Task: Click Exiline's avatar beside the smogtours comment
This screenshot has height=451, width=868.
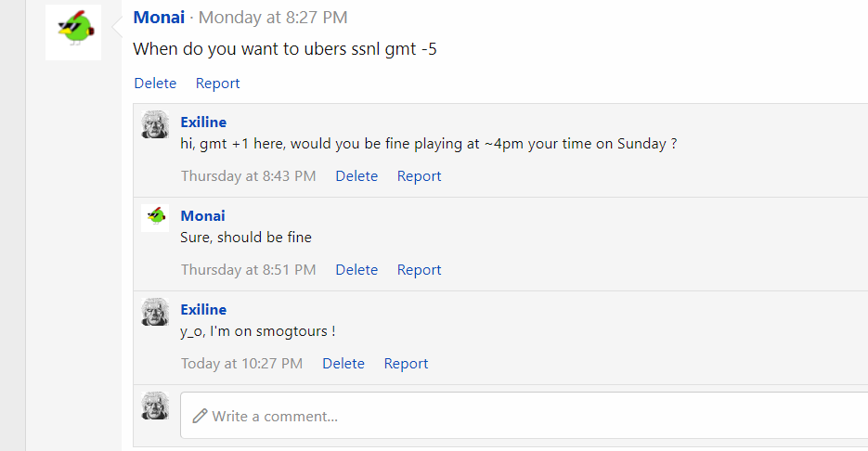Action: (155, 312)
